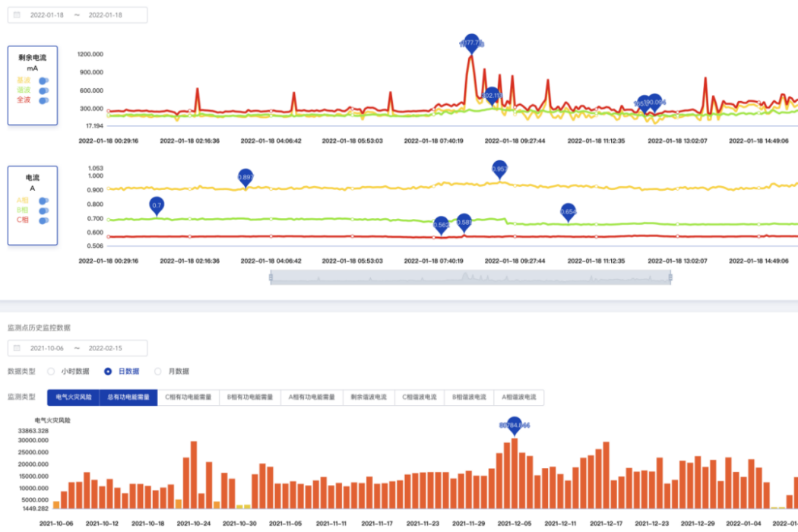Open the 电气火灾风险 tab

[73, 397]
